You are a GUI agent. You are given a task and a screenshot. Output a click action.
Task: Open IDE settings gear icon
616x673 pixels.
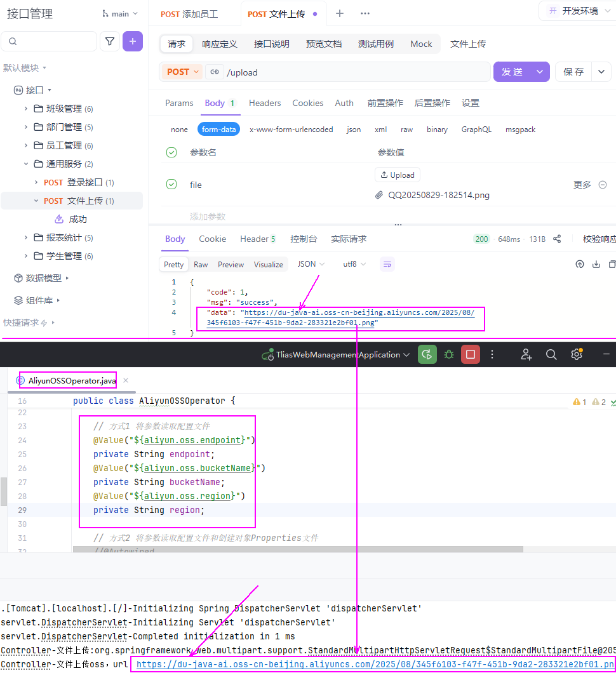577,354
